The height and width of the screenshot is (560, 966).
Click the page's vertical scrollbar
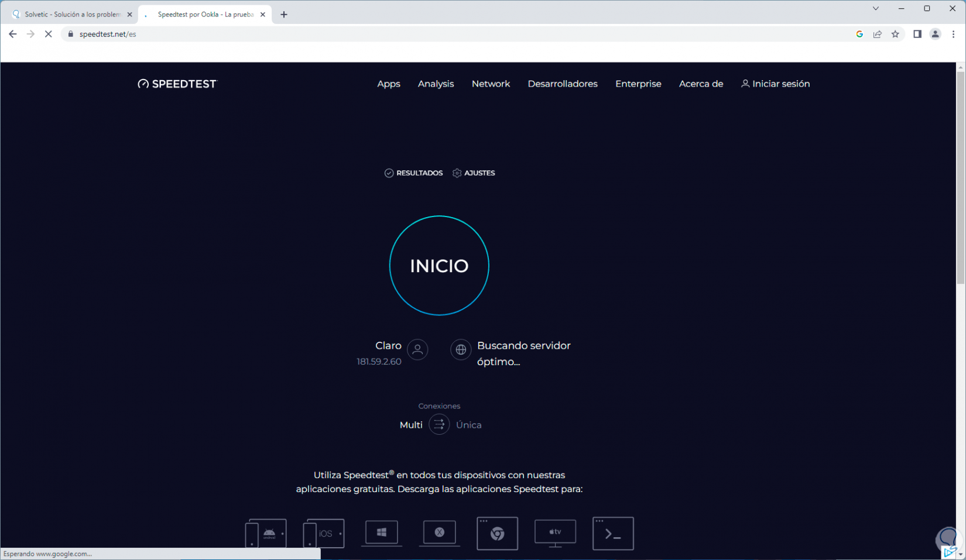coord(961,178)
